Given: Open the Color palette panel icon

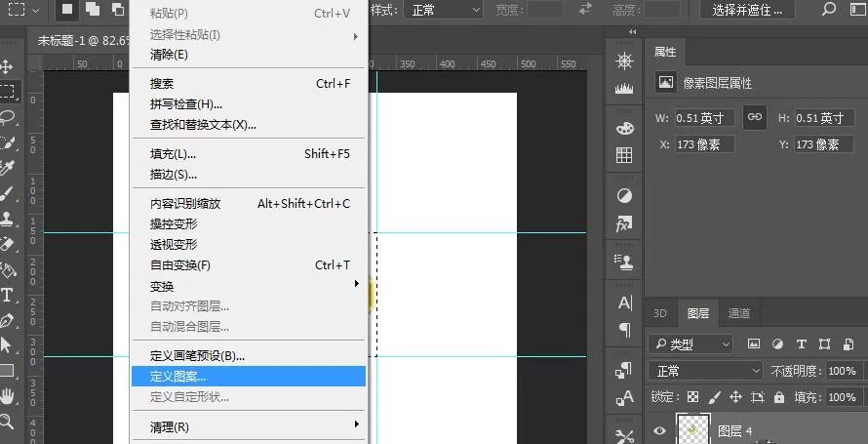Looking at the screenshot, I should pyautogui.click(x=624, y=128).
